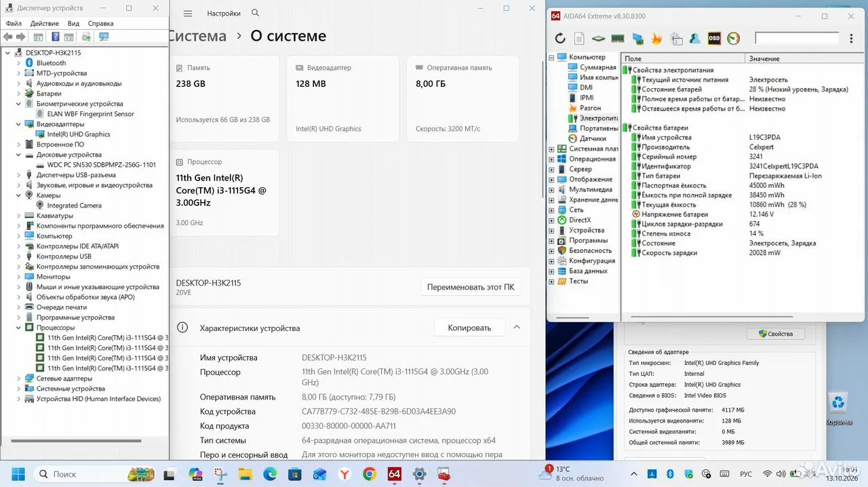Click the Процессор i3-1115G4 info card
The image size is (868, 487).
(224, 193)
